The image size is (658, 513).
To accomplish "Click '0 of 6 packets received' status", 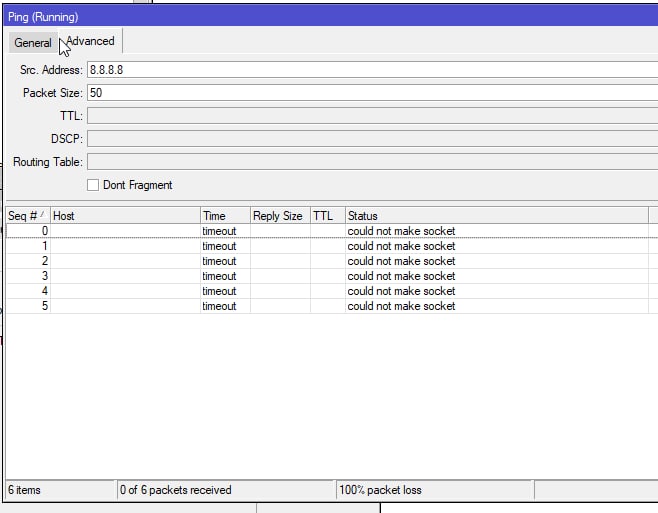I will pos(175,490).
